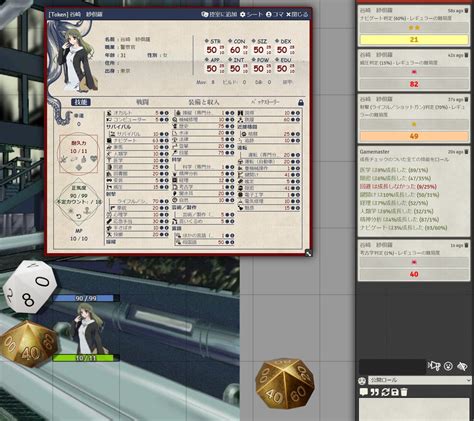Click the コマ token button in sheet header

[275, 14]
